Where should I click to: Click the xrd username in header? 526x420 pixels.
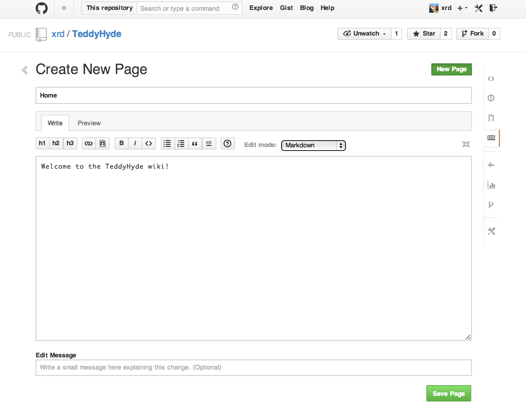point(446,8)
